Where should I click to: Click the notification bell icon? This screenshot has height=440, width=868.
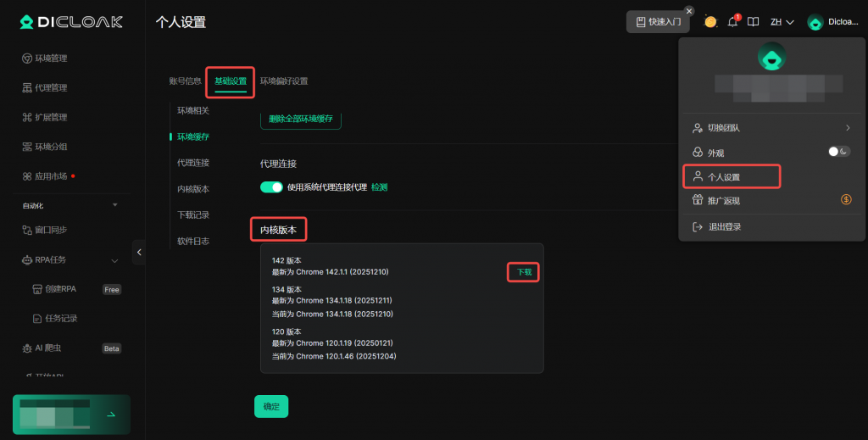coord(734,22)
